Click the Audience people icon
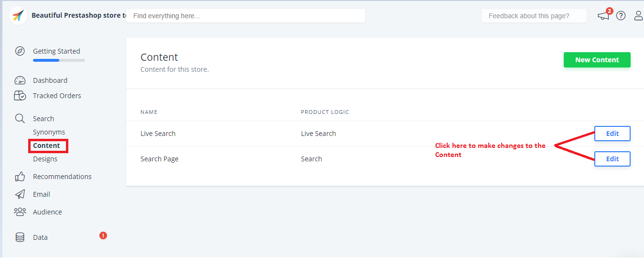 pos(20,212)
